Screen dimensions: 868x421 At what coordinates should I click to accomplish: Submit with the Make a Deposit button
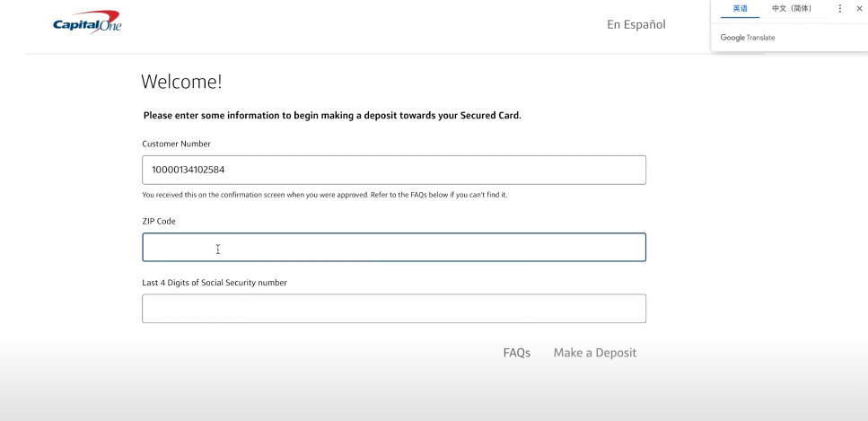pyautogui.click(x=595, y=353)
